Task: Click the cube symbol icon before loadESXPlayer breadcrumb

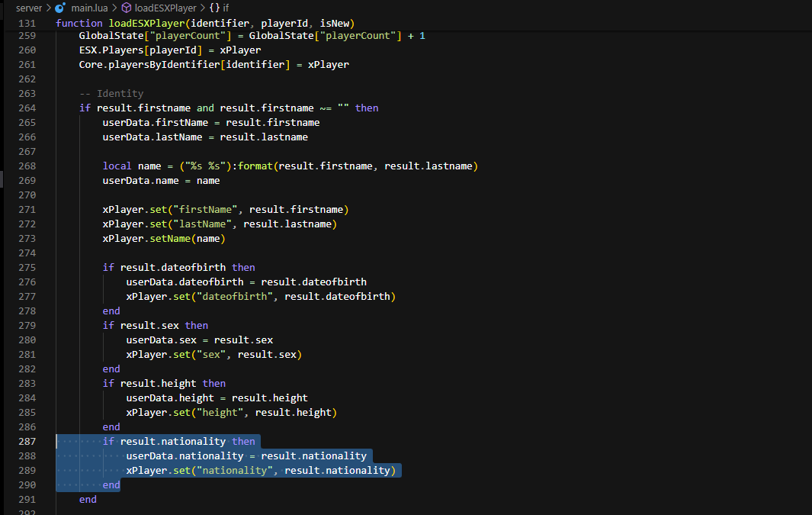Action: pyautogui.click(x=127, y=8)
